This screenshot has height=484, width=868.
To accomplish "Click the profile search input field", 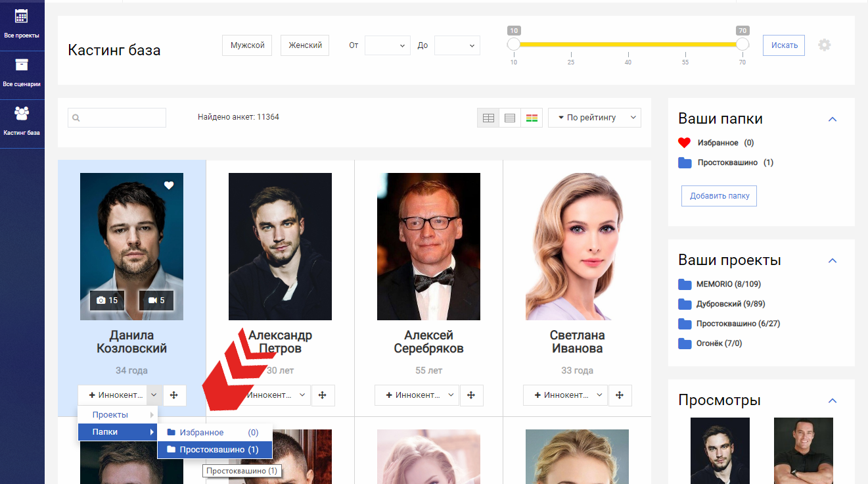I will point(117,118).
